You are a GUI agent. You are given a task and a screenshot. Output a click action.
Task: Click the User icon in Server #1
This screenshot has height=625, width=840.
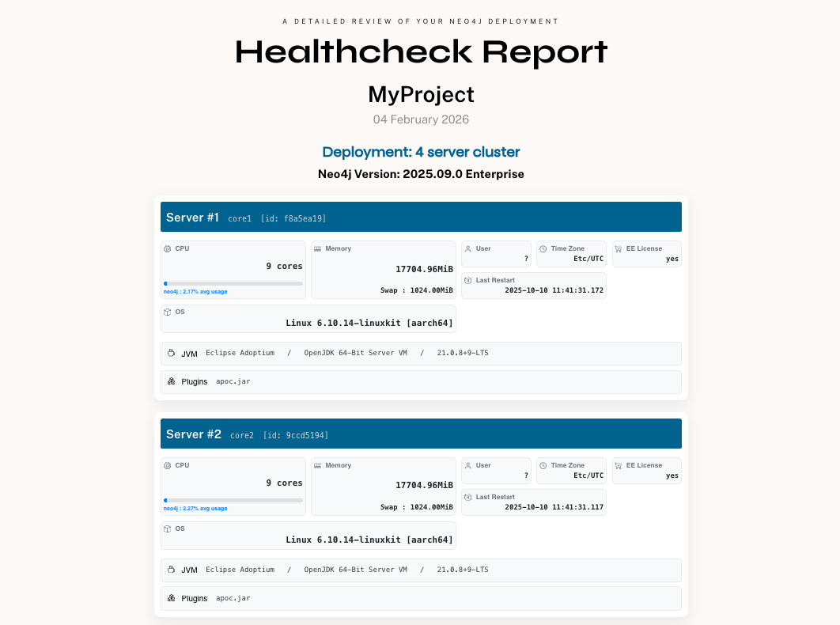[x=467, y=248]
